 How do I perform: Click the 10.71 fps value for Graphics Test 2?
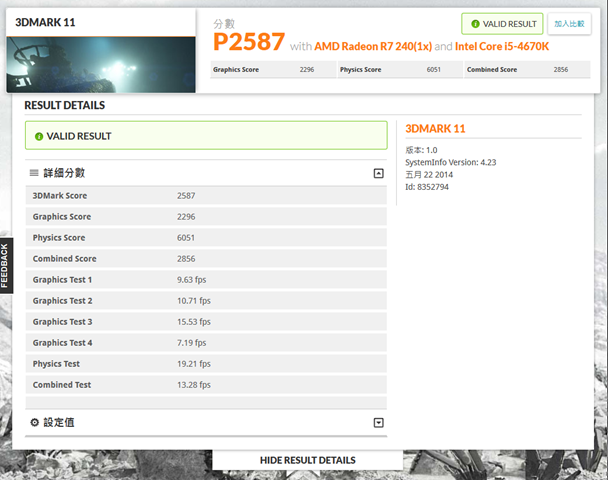click(x=194, y=301)
